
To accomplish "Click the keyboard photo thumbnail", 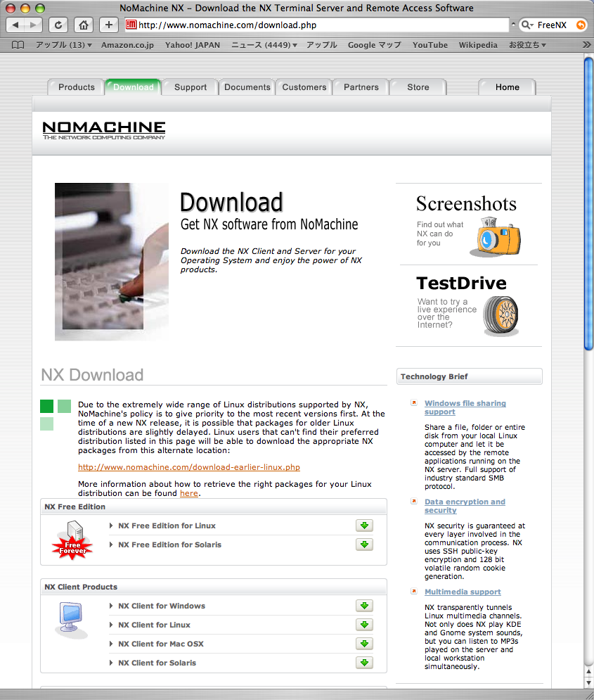I will [112, 262].
